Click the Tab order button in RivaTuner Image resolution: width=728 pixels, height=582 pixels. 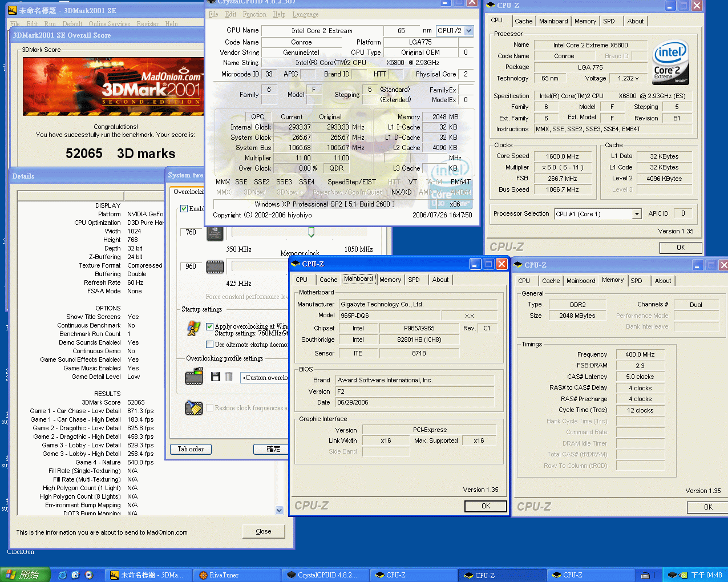(x=191, y=449)
